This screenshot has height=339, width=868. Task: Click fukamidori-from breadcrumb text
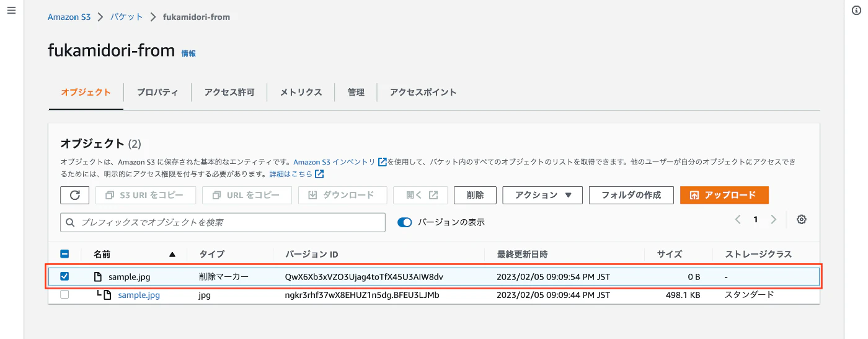tap(197, 17)
